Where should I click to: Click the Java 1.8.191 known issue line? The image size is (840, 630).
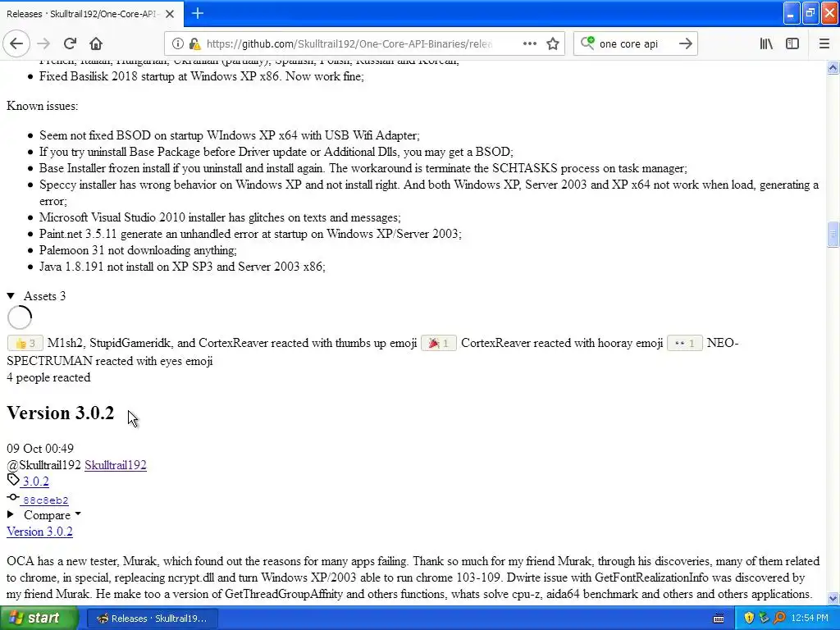pyautogui.click(x=182, y=267)
